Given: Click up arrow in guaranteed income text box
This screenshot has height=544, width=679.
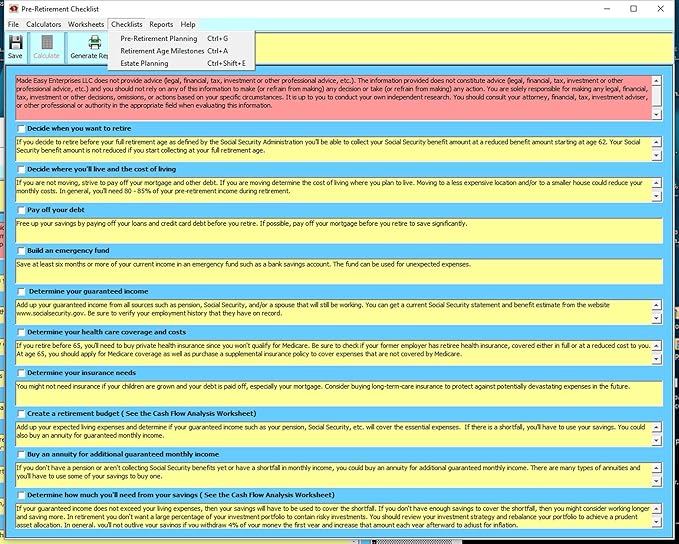Looking at the screenshot, I should pyautogui.click(x=656, y=305).
